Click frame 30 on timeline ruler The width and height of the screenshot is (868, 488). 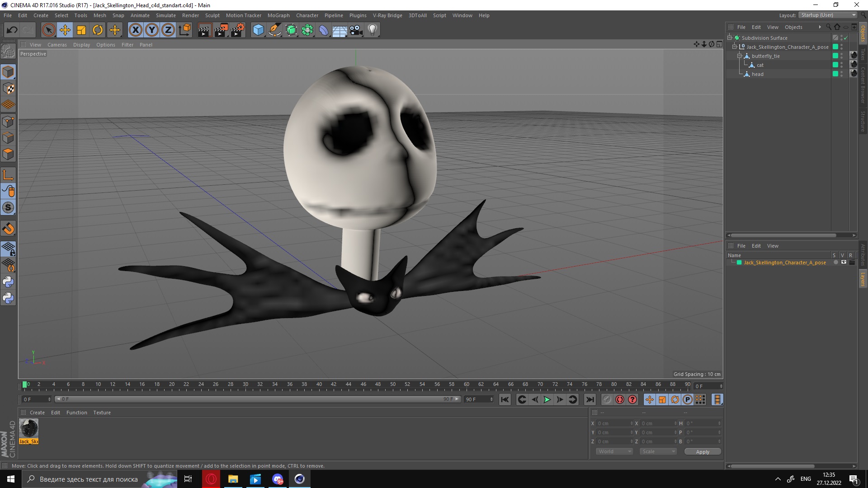(x=245, y=385)
